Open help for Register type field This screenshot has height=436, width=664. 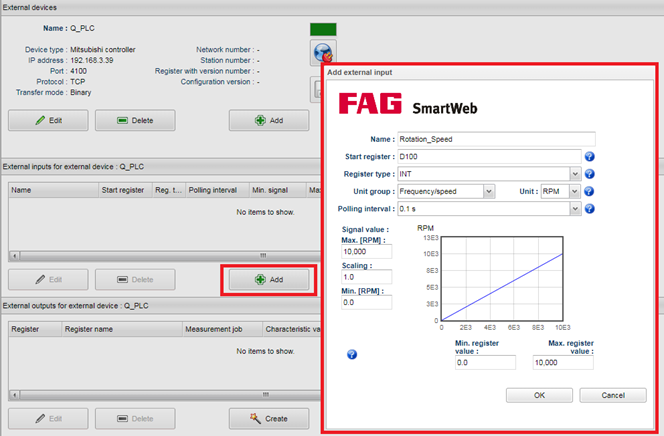tap(589, 174)
